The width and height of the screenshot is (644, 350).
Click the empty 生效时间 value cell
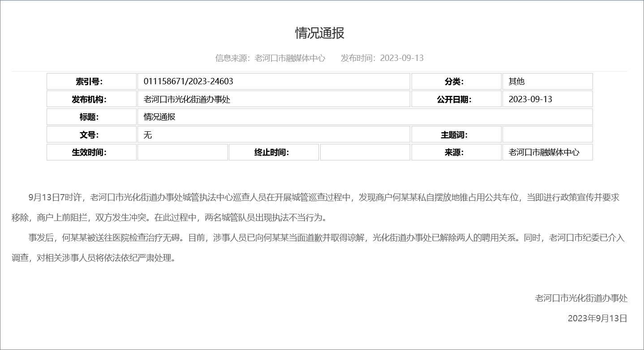(x=182, y=152)
